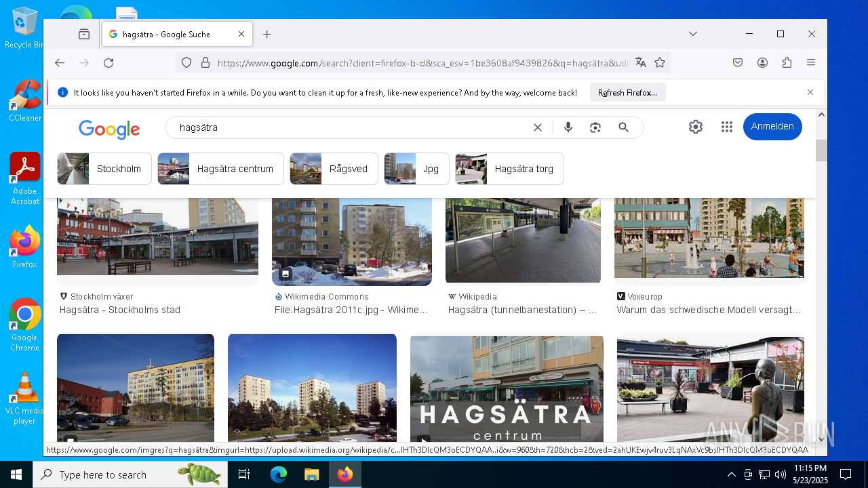Open tower blocks blue sky thumbnail

(x=312, y=388)
